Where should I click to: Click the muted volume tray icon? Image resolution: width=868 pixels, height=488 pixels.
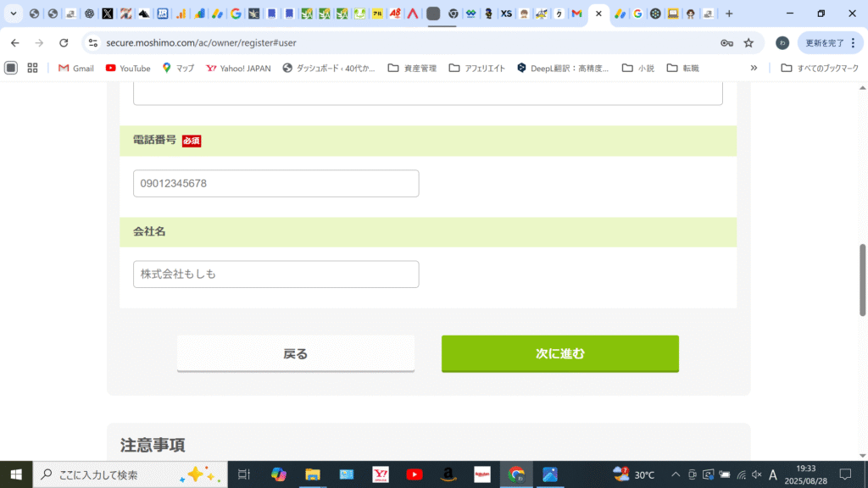[x=757, y=474]
